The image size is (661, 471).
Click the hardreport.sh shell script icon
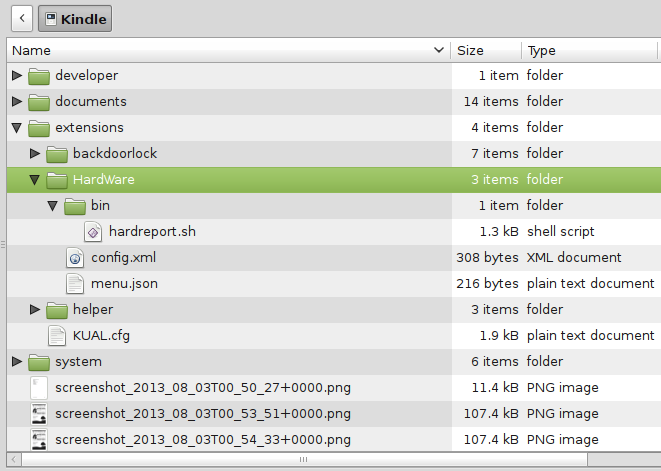click(93, 231)
